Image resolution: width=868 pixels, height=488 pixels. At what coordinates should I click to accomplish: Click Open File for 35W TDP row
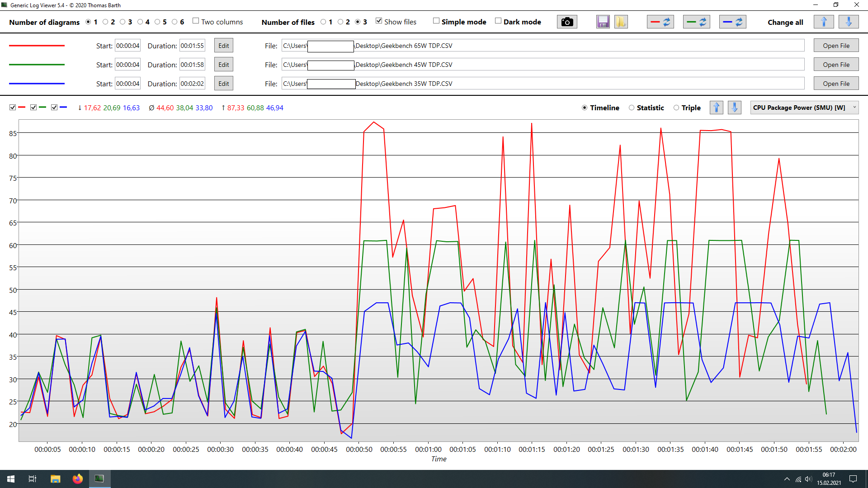(x=836, y=84)
